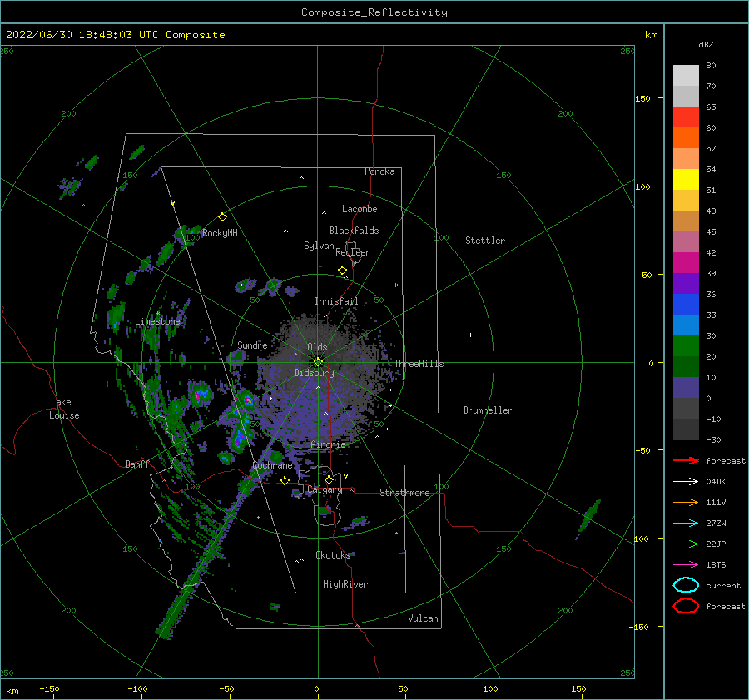The image size is (749, 700).
Task: Click the yellow diamond marker above Calgary label
Action: (329, 479)
